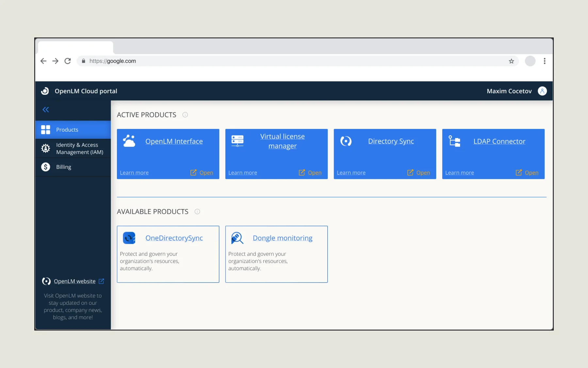Select Products in the sidebar

[73, 130]
